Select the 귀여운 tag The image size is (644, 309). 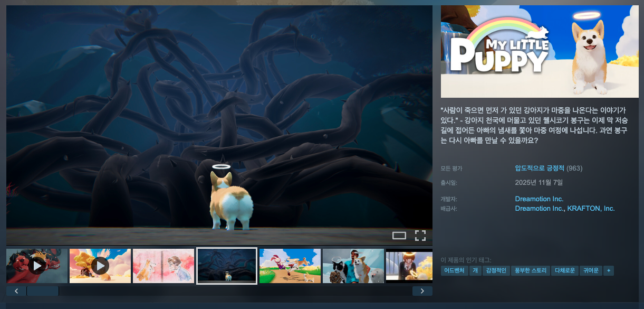(x=590, y=270)
